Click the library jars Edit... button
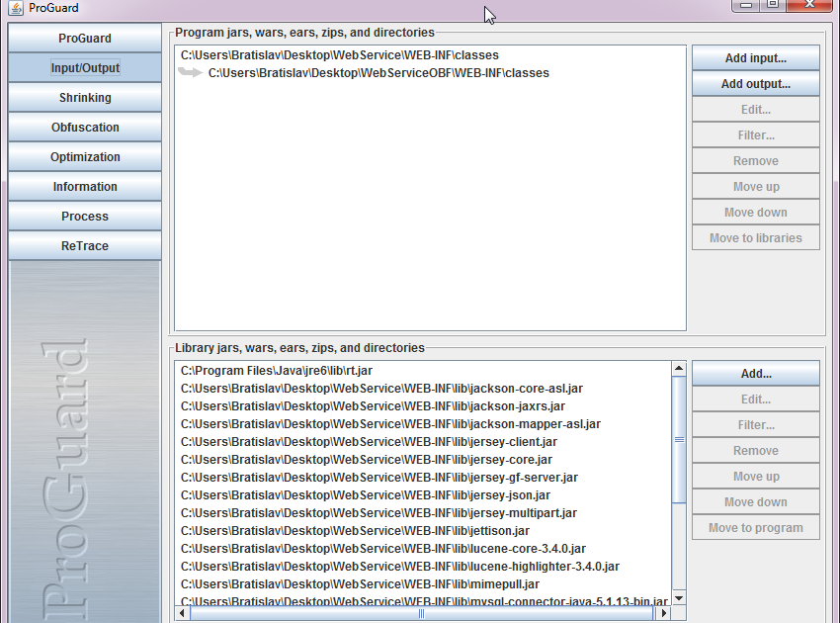The height and width of the screenshot is (623, 840). click(755, 400)
